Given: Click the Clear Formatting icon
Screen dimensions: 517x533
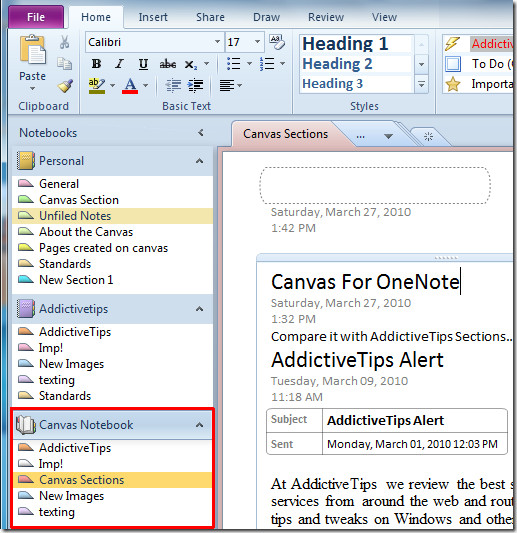Looking at the screenshot, I should click(x=277, y=42).
